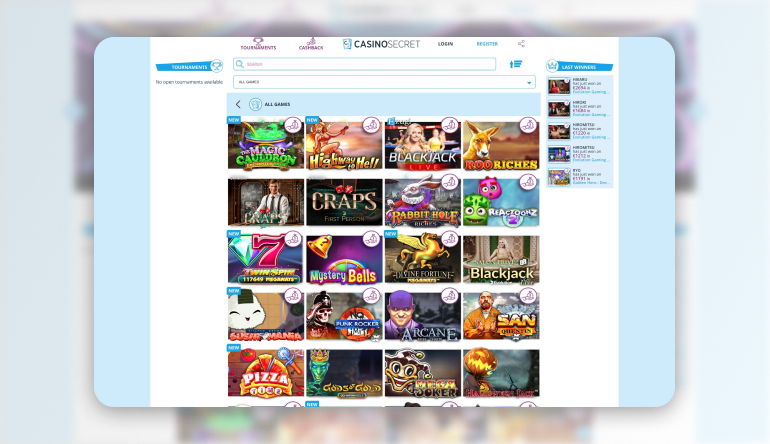Expand the All Games category dropdown
Image resolution: width=770 pixels, height=444 pixels.
coord(384,82)
